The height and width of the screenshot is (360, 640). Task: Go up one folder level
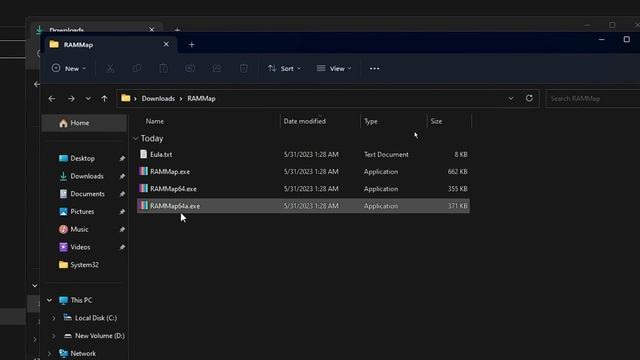coord(104,99)
